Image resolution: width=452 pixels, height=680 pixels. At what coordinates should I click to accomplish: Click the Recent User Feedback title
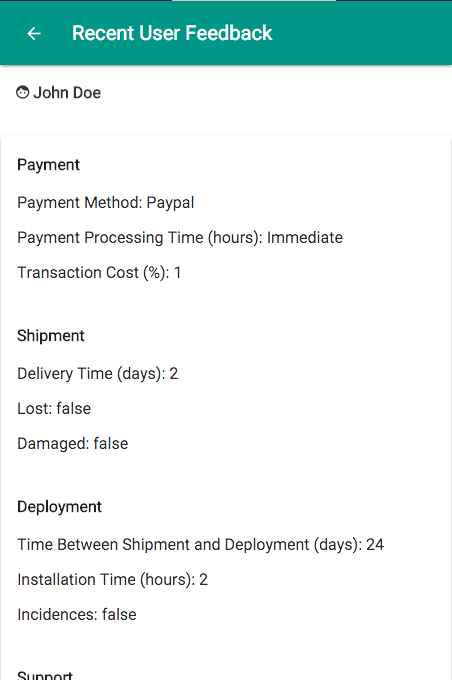pos(172,33)
